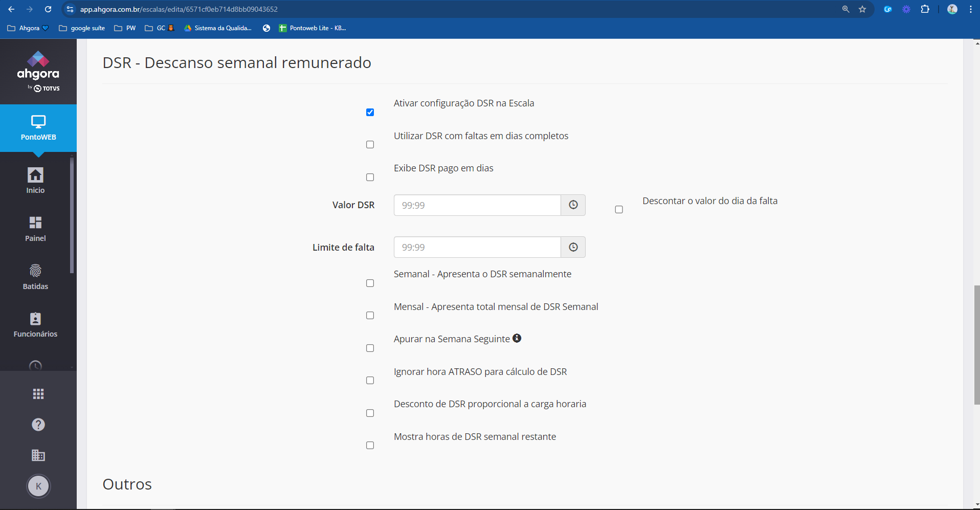The width and height of the screenshot is (980, 510).
Task: Check Exibe DSR pago em dias
Action: tap(370, 177)
